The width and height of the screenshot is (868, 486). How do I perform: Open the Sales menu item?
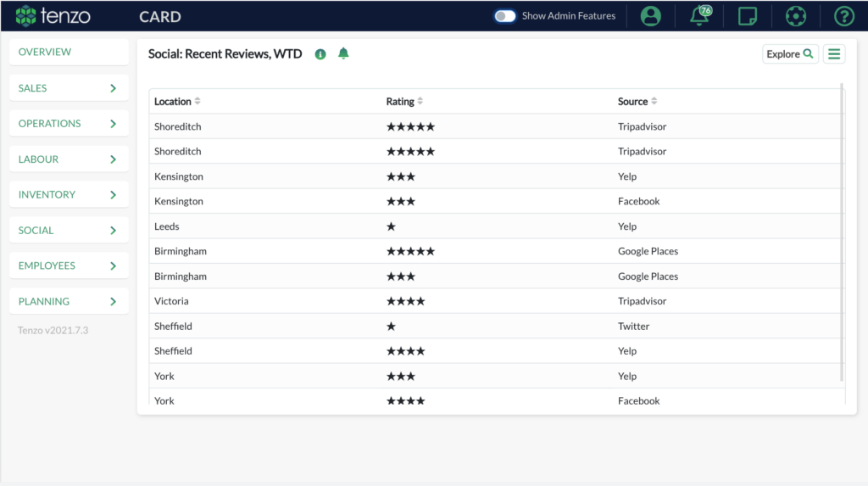point(69,88)
